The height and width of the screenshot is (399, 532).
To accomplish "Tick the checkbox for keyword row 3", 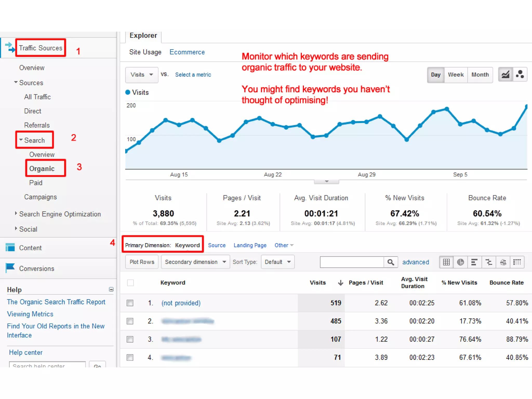I will (130, 339).
